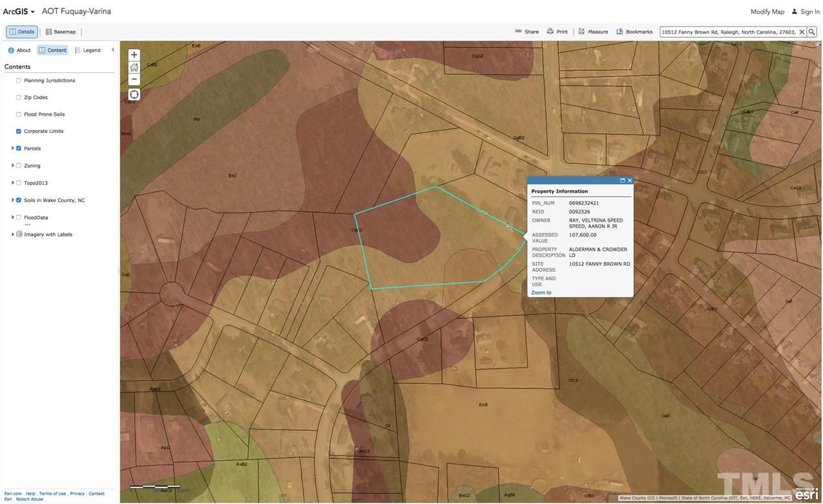823x504 pixels.
Task: Maximize the Property Information popup
Action: point(622,181)
